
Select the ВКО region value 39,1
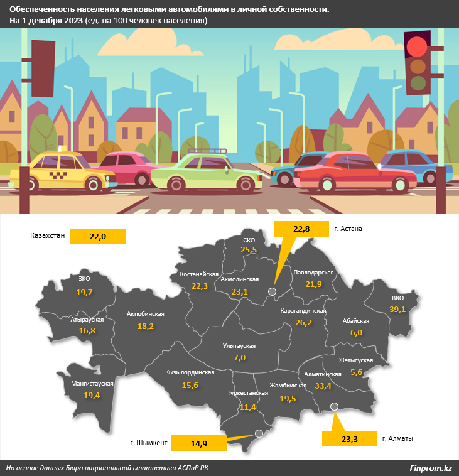(x=397, y=309)
